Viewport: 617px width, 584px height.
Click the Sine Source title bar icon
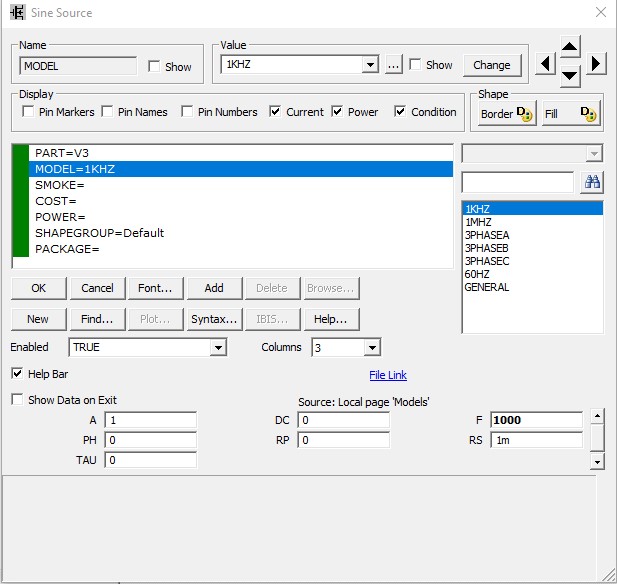pos(16,12)
